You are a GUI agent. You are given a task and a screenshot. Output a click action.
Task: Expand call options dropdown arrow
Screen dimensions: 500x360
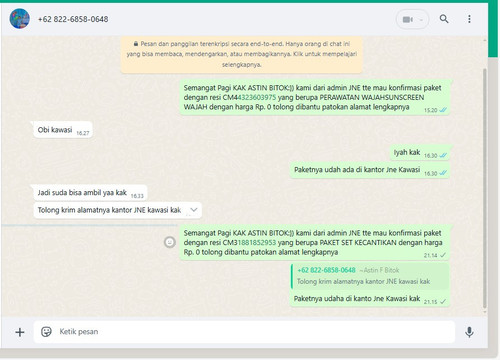click(421, 20)
